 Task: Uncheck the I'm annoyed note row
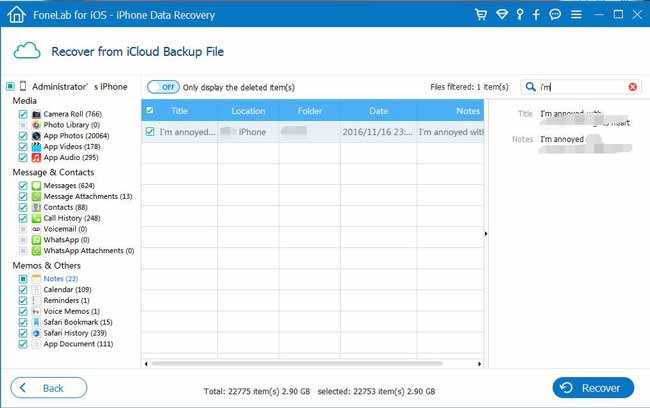pos(150,132)
